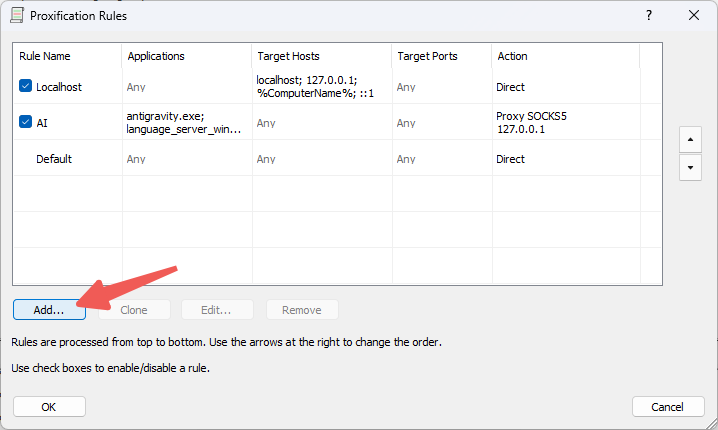Click the Rule Name column header
The height and width of the screenshot is (430, 718).
(45, 56)
